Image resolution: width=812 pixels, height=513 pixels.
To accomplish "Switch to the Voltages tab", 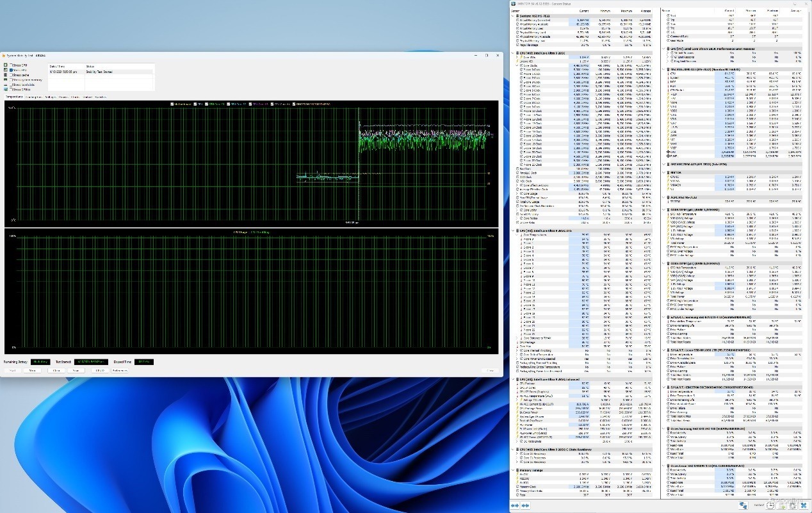I will coord(51,97).
